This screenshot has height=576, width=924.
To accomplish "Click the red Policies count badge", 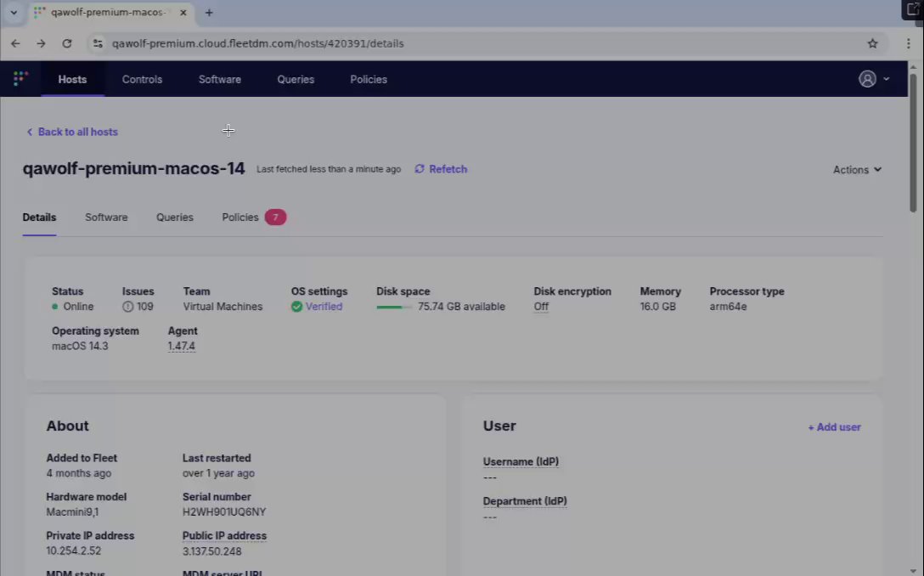I will pos(275,217).
